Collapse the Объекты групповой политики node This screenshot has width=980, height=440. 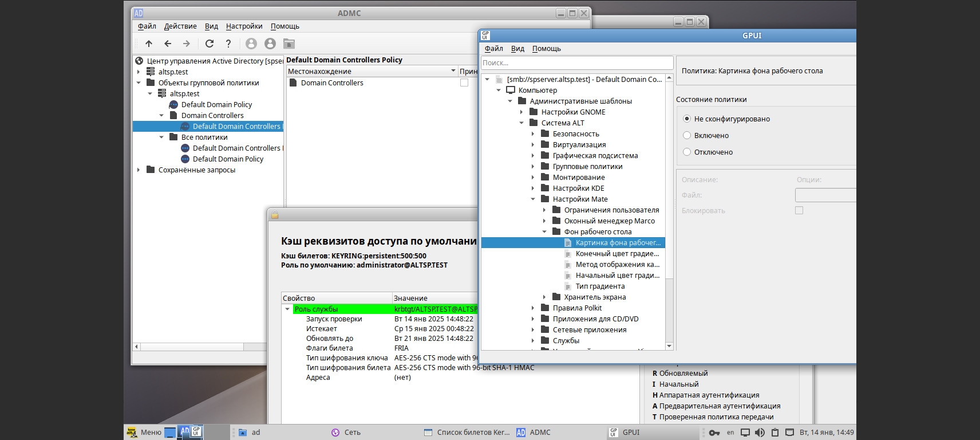(139, 82)
